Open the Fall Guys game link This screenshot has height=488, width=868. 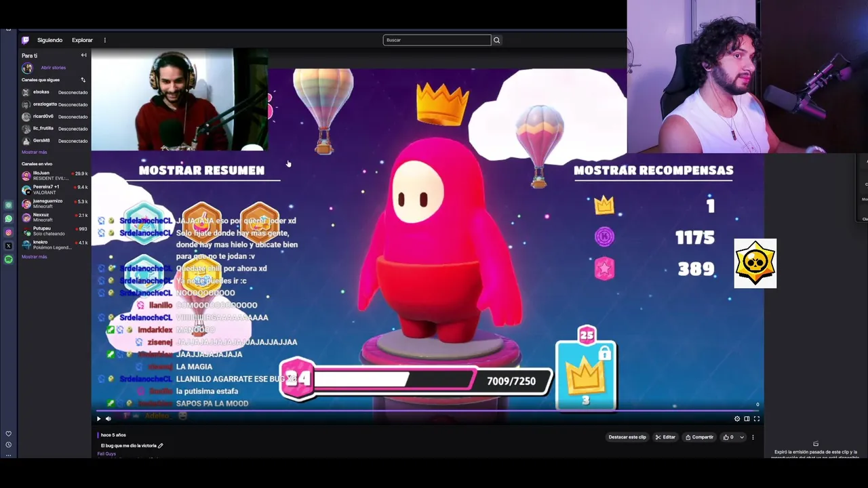(106, 454)
